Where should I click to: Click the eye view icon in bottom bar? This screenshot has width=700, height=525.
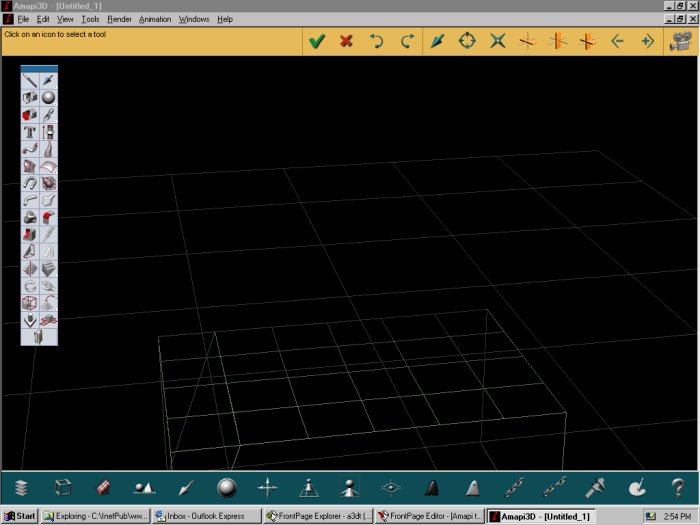click(x=391, y=488)
